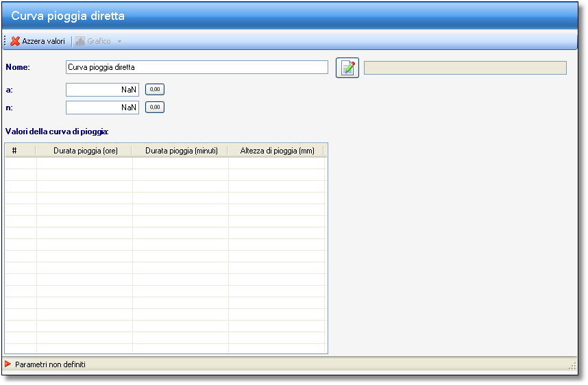Click the window resize grip corner
Screen dimensions: 588x385
click(x=572, y=367)
